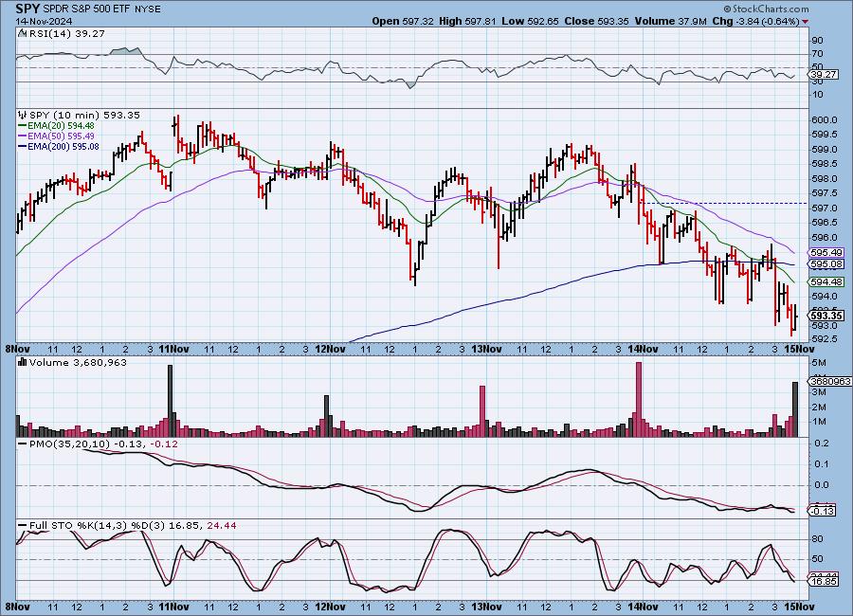Viewport: 853px width, 616px height.
Task: Click the purple EMA(50) legend line marker
Action: click(23, 136)
